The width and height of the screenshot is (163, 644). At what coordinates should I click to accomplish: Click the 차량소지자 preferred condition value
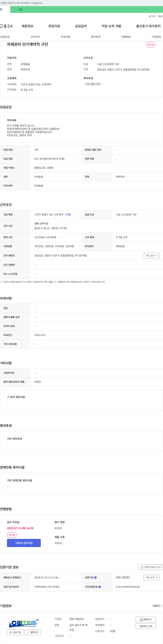pos(40,335)
